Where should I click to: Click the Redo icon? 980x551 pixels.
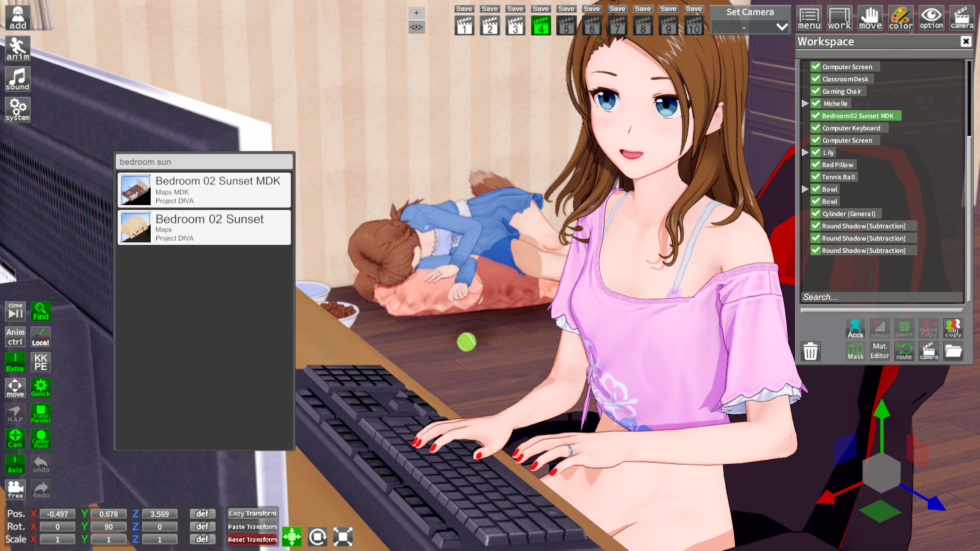point(40,489)
